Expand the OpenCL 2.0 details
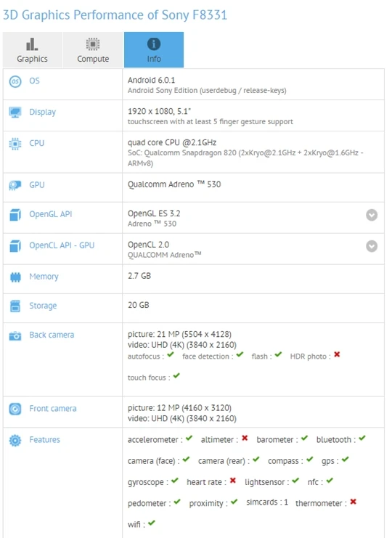This screenshot has height=538, width=392. (372, 246)
